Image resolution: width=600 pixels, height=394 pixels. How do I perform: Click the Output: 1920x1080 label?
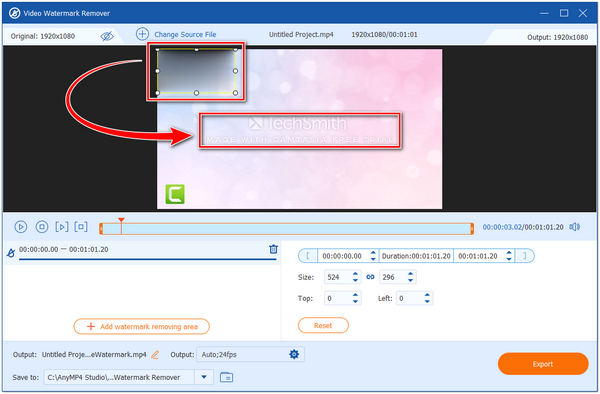point(558,37)
